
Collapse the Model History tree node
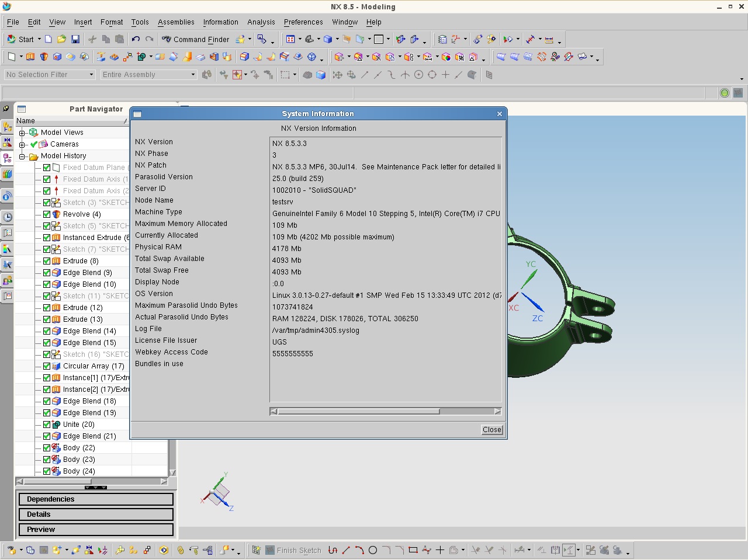[22, 156]
